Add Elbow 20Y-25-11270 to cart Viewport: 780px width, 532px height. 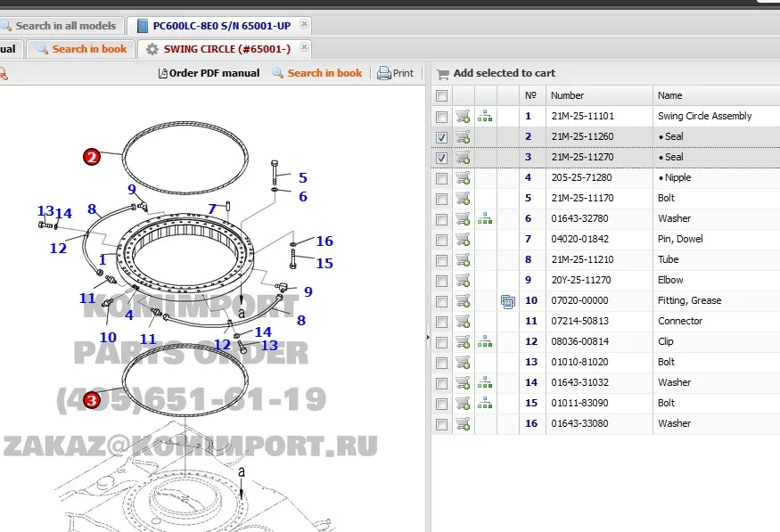[463, 281]
